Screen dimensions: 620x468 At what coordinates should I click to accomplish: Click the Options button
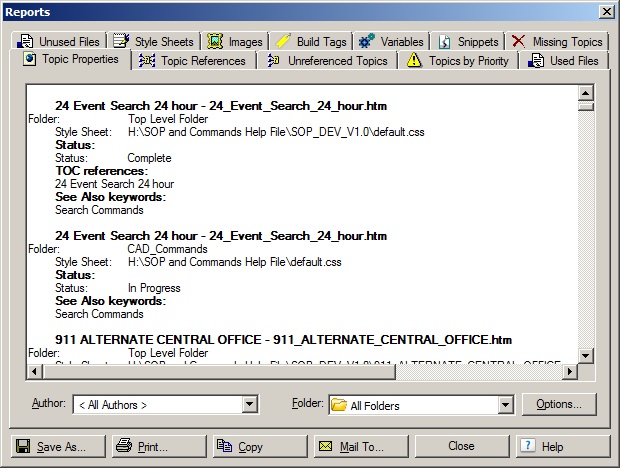pyautogui.click(x=559, y=404)
